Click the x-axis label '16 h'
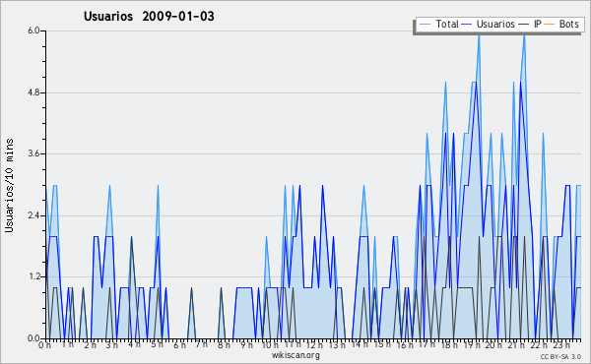This screenshot has width=591, height=364. coord(405,344)
